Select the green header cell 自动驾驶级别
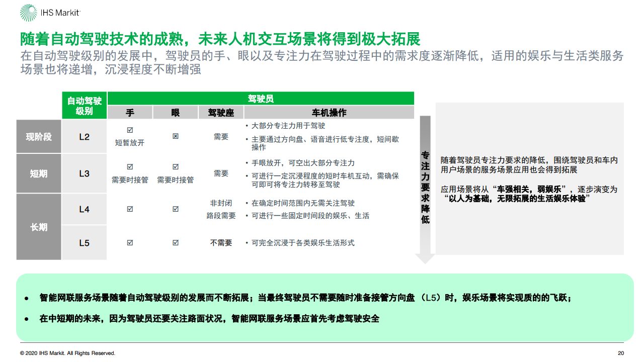This screenshot has height=362, width=644. point(85,105)
